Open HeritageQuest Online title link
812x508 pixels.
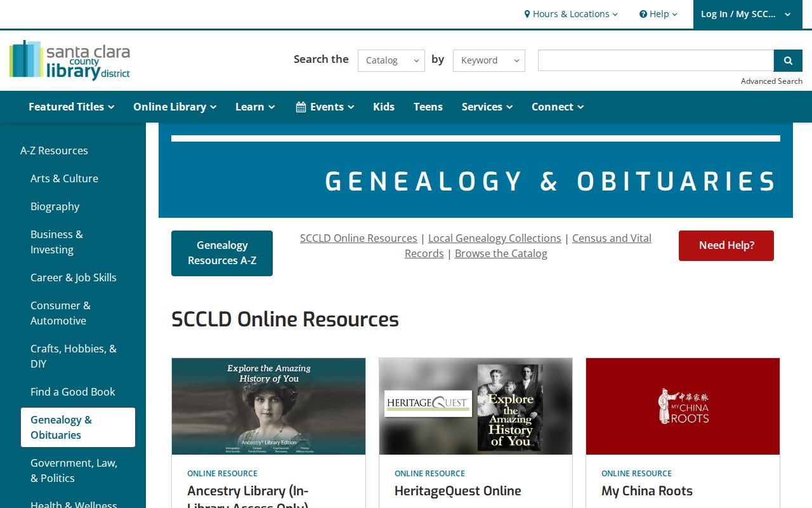point(458,491)
